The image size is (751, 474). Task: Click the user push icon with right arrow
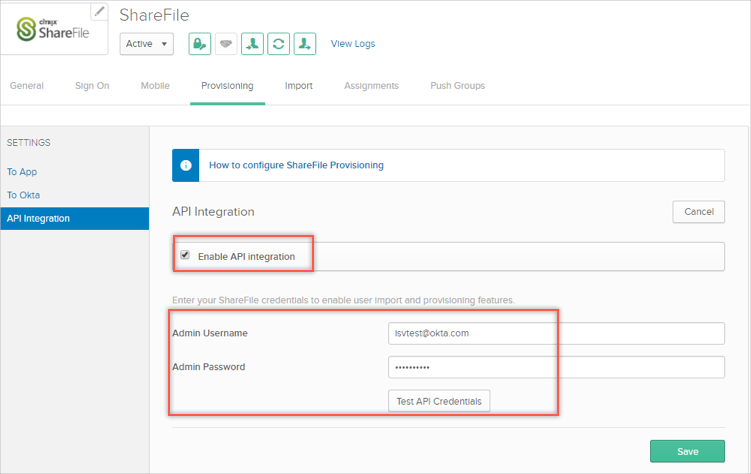305,44
